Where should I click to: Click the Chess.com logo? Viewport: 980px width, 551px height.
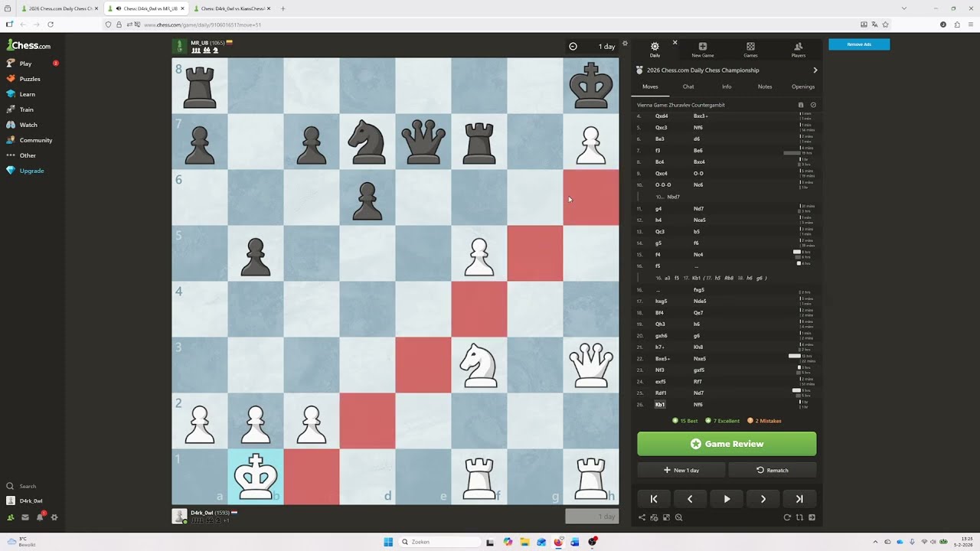29,45
